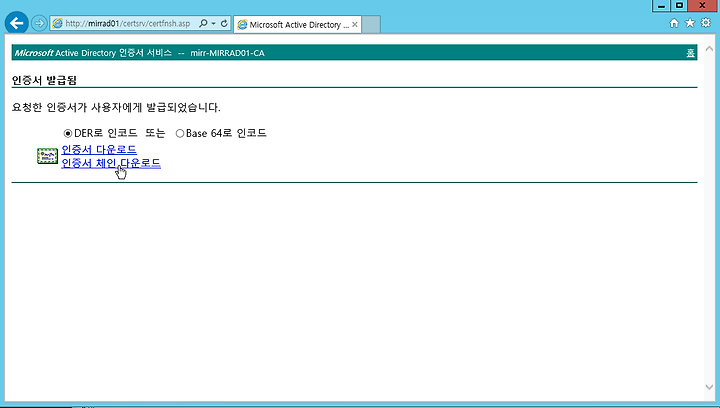Close the browser window
The image size is (720, 408).
pos(702,6)
